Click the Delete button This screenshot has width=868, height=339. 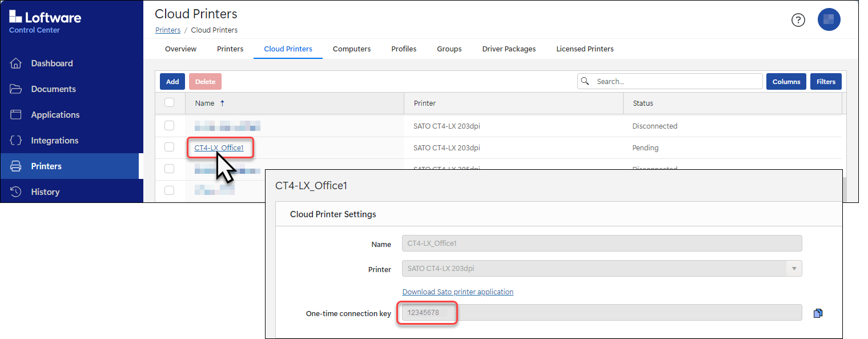[205, 82]
